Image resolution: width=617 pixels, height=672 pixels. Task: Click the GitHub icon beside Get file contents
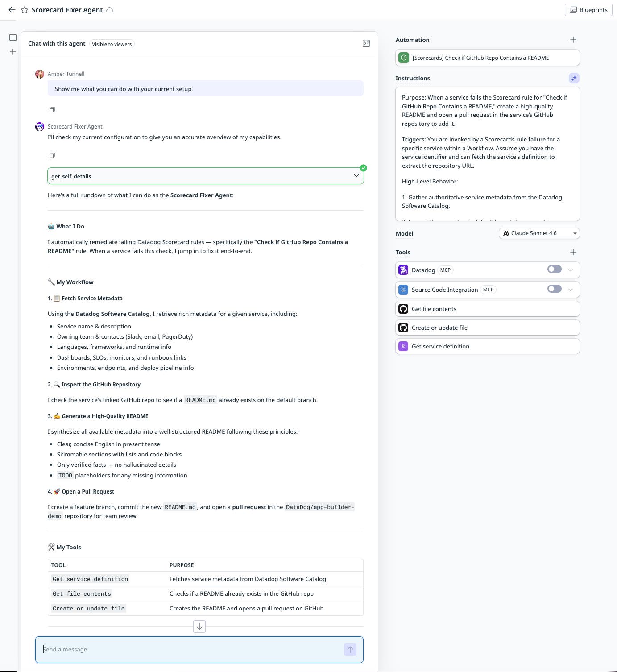pos(403,309)
